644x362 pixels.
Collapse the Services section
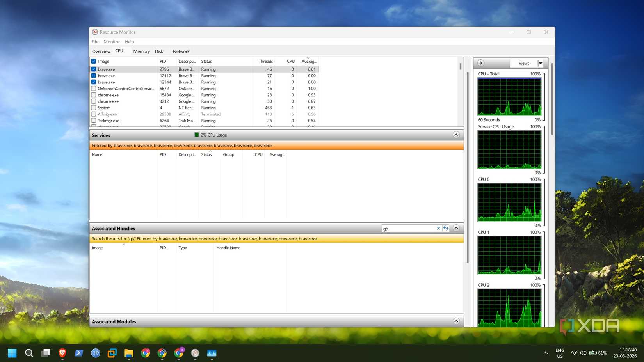click(456, 135)
